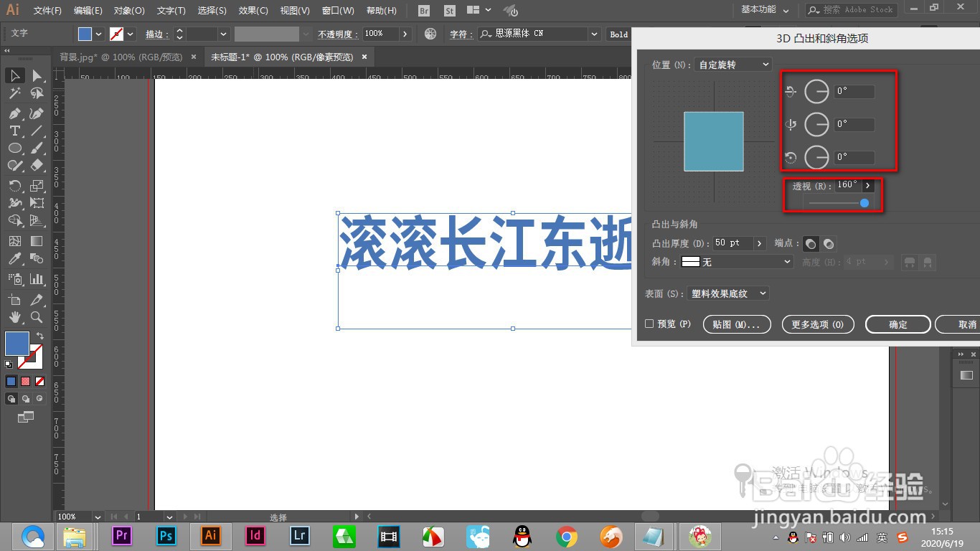Image resolution: width=980 pixels, height=551 pixels.
Task: Select the Pen tool
Action: 14,113
